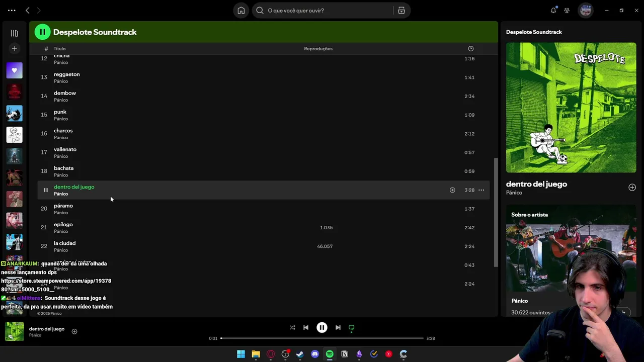Open OBS Studio from the taskbar

[x=285, y=354]
